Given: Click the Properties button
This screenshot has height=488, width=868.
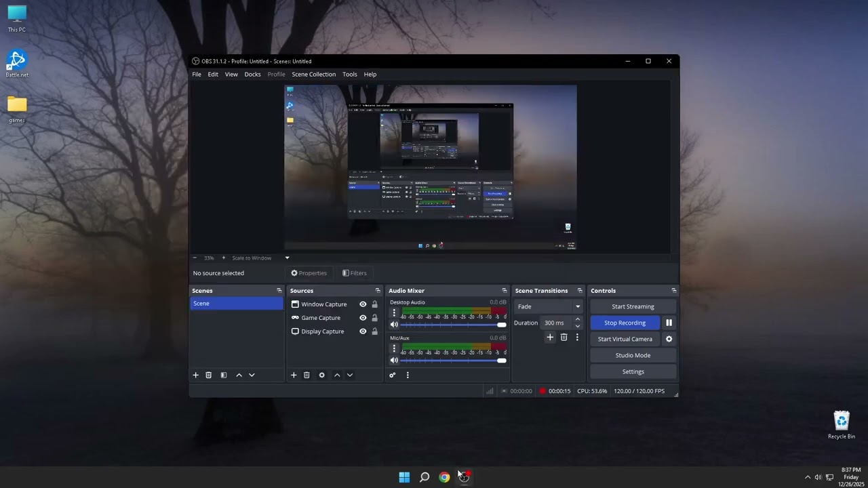Looking at the screenshot, I should 309,273.
